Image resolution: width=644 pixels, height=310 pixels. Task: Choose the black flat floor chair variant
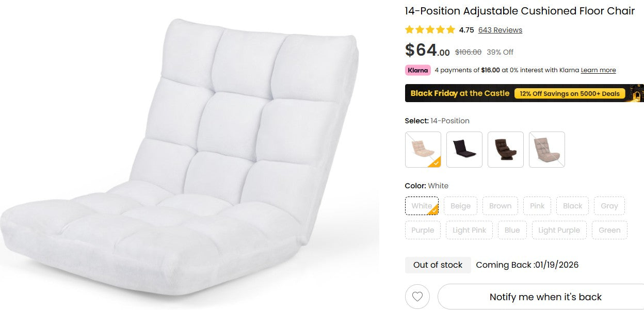pyautogui.click(x=464, y=149)
